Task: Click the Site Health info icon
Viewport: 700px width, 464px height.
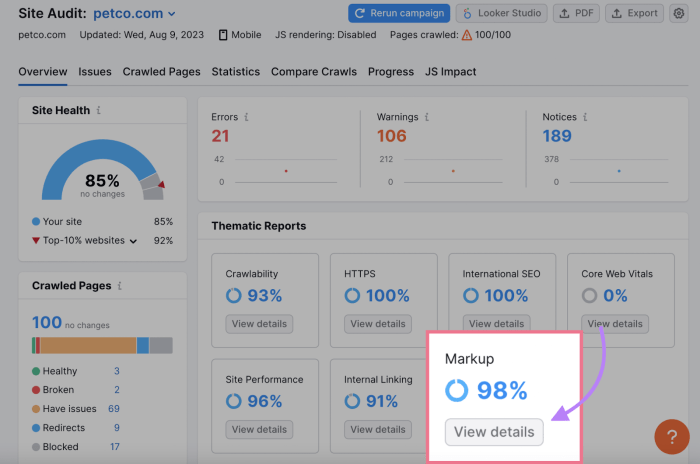Action: click(x=99, y=110)
